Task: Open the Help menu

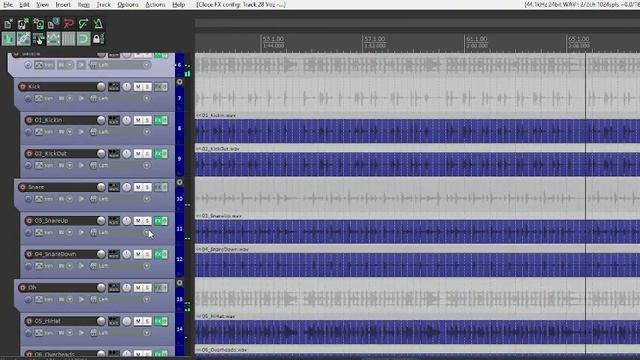Action: [x=178, y=4]
